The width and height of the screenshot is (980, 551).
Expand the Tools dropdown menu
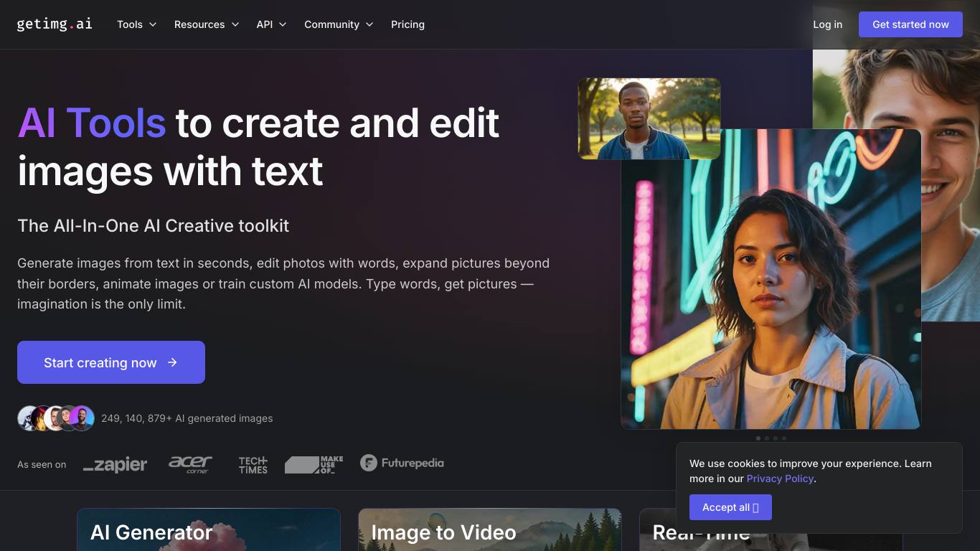tap(136, 24)
